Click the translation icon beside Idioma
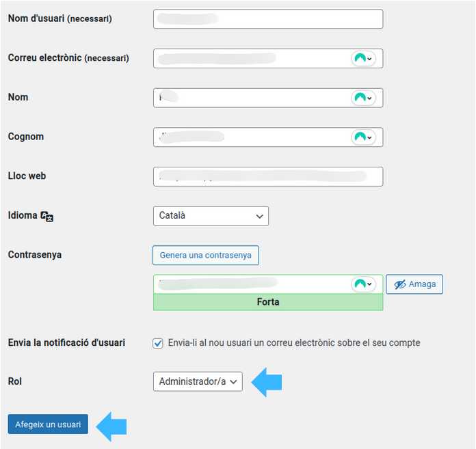This screenshot has width=476, height=449. pyautogui.click(x=47, y=216)
